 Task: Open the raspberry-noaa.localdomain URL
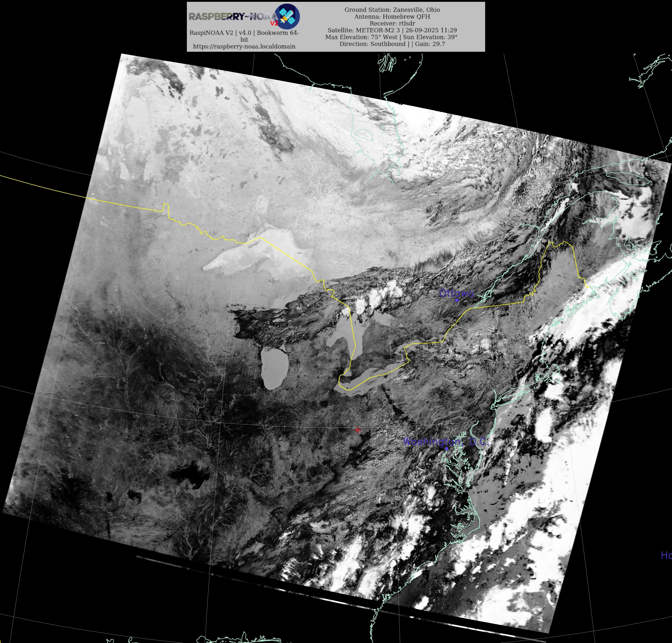point(244,46)
